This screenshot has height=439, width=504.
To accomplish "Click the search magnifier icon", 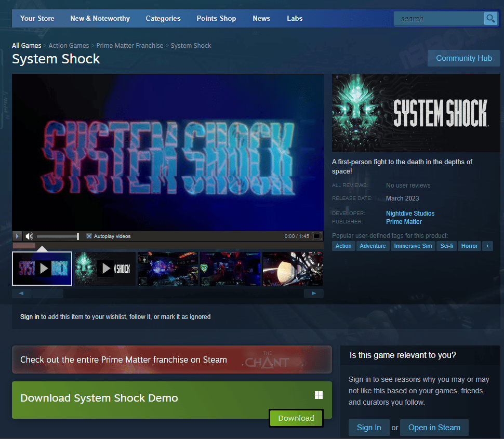I will (x=490, y=19).
